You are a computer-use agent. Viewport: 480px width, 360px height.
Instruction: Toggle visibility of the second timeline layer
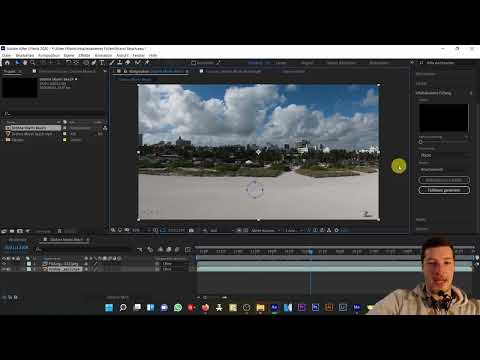click(4, 269)
